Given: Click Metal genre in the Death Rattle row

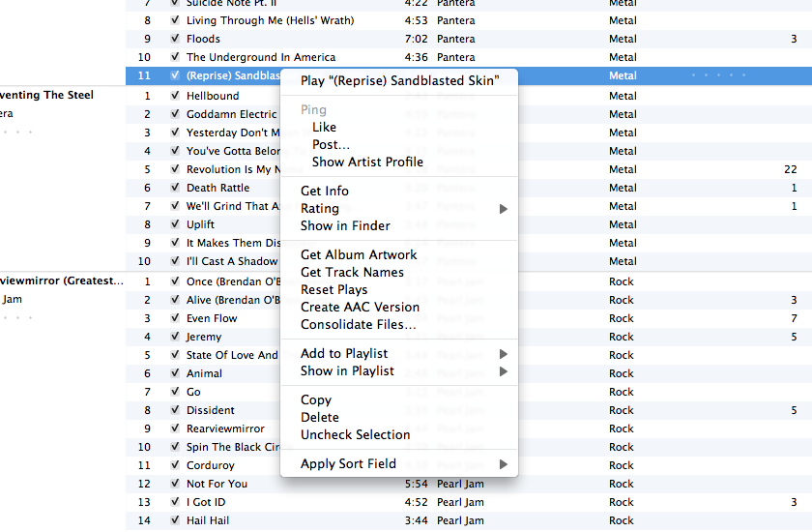Looking at the screenshot, I should tap(623, 188).
